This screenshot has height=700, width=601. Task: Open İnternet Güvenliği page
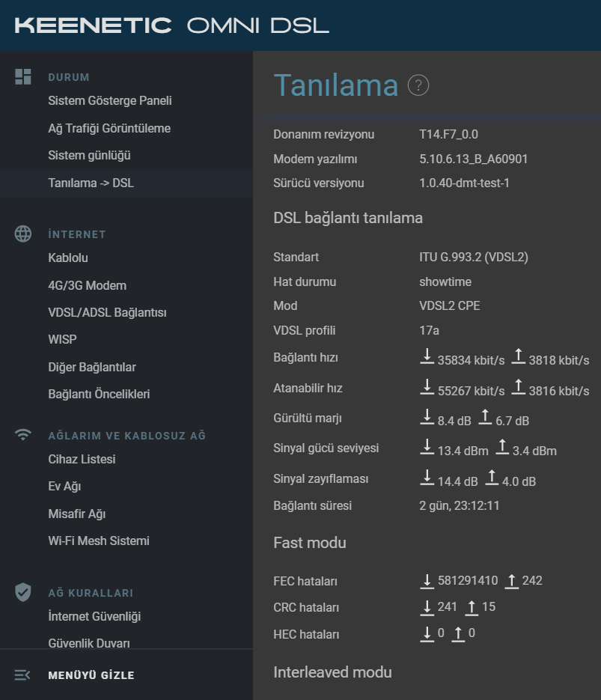click(x=94, y=616)
